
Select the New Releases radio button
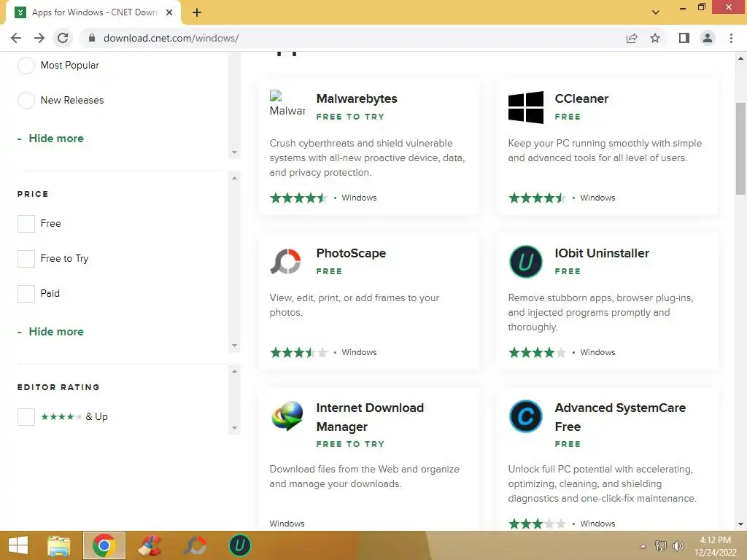tap(26, 101)
